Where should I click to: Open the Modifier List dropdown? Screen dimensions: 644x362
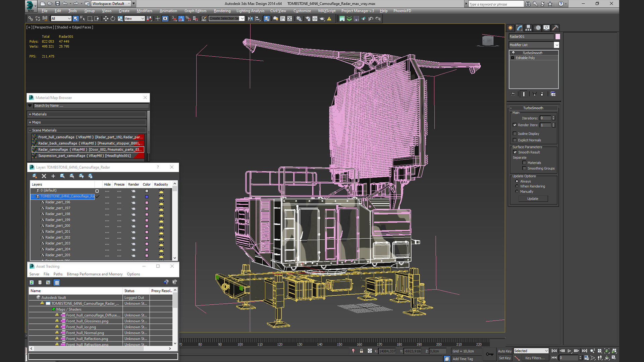tap(556, 45)
